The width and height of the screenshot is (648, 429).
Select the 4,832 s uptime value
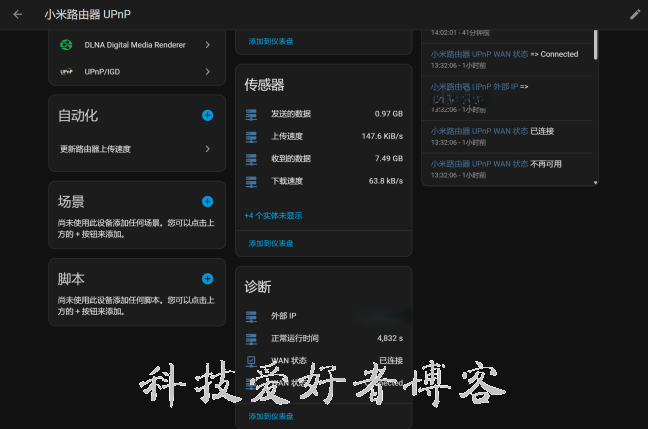coord(390,338)
